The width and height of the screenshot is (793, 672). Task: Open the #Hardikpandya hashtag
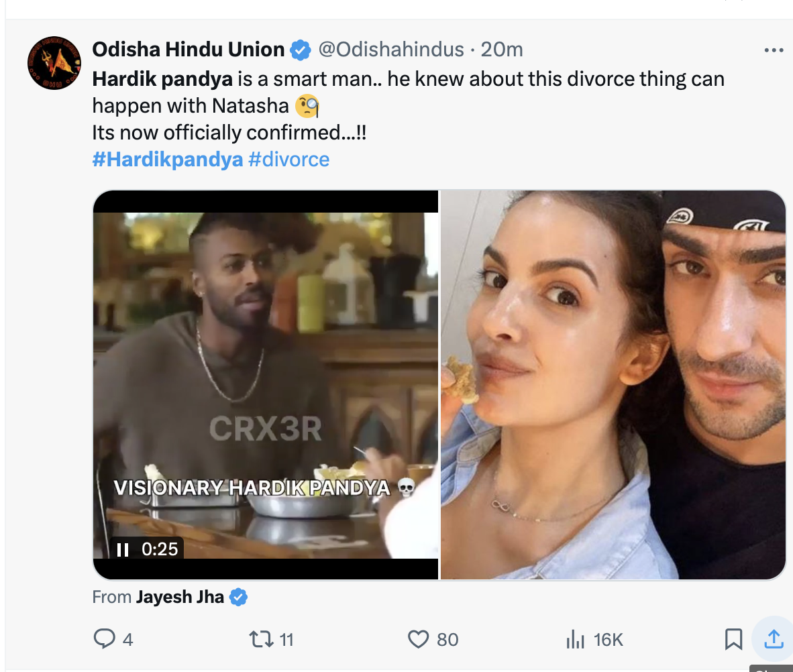click(x=167, y=160)
